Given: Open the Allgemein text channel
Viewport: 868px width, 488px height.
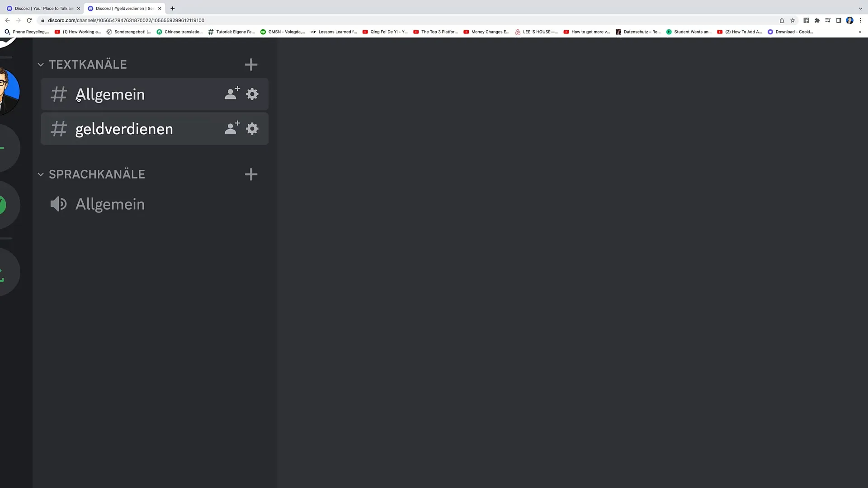Looking at the screenshot, I should point(154,94).
